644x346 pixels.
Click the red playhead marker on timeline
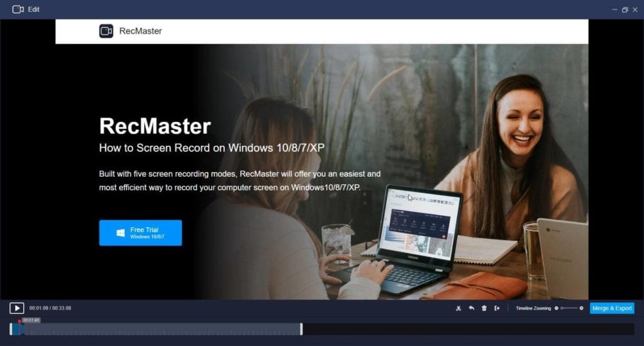tap(19, 321)
